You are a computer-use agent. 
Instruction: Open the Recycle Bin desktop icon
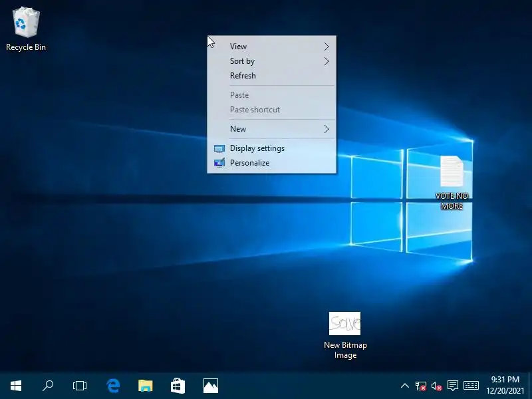pyautogui.click(x=26, y=29)
